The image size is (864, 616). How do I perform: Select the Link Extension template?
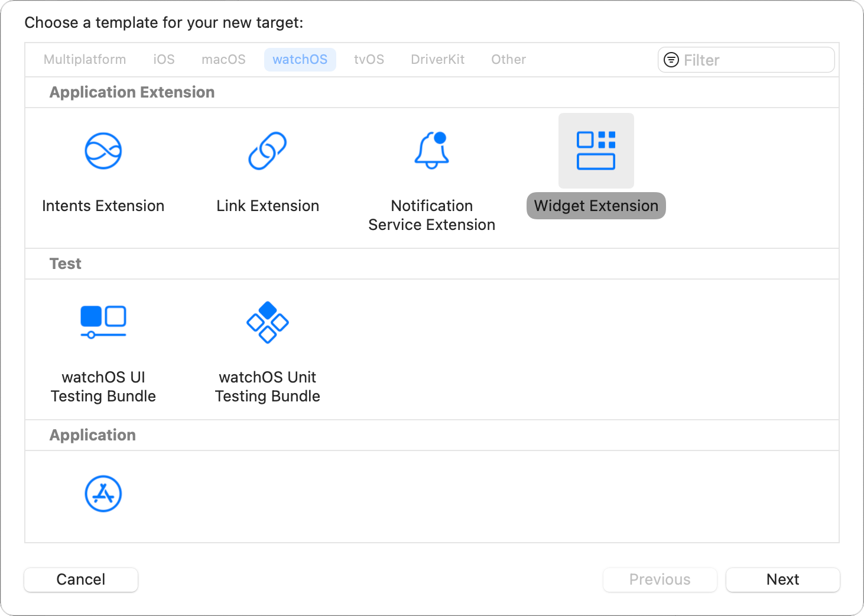click(x=267, y=171)
